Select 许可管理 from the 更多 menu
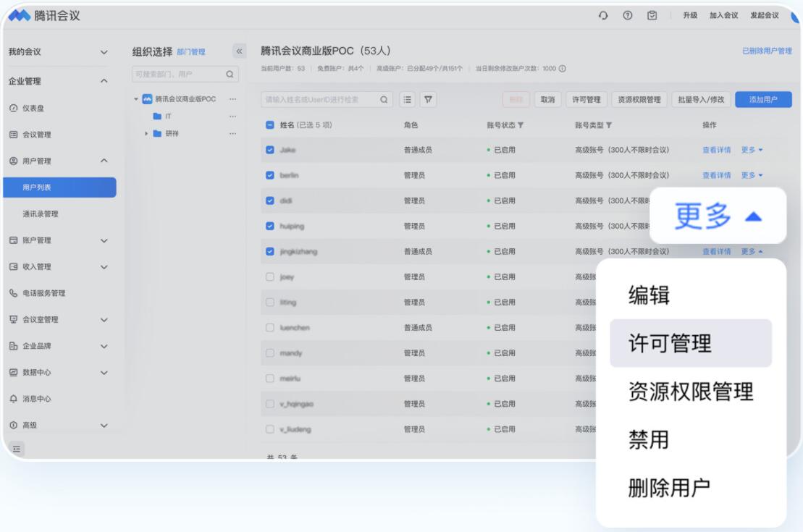The image size is (803, 532). coord(658,343)
